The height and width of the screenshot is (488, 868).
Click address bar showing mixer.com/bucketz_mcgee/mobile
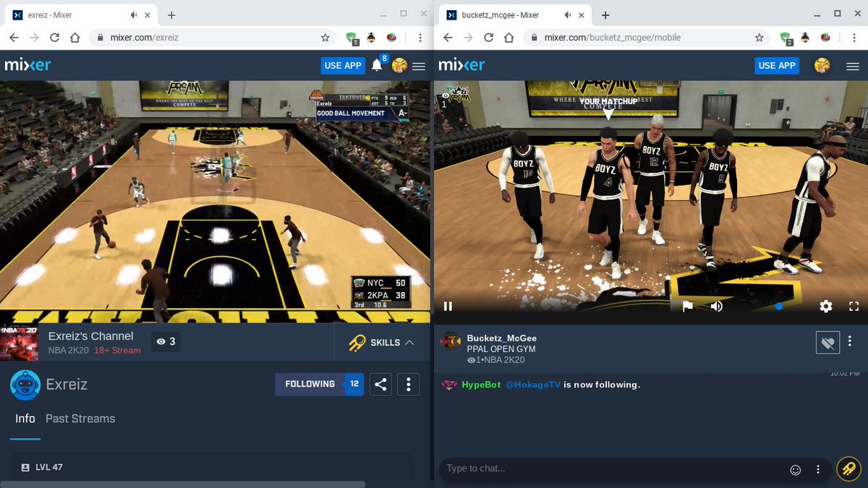(x=647, y=38)
